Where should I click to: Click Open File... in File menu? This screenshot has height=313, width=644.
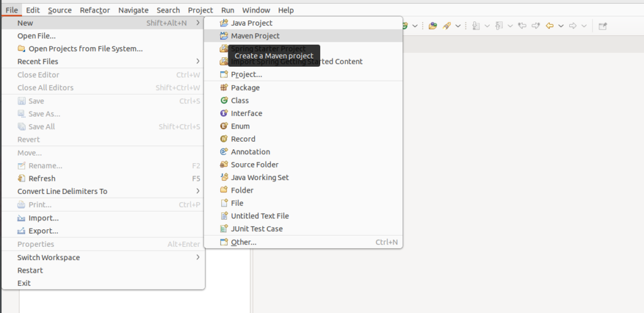point(103,36)
